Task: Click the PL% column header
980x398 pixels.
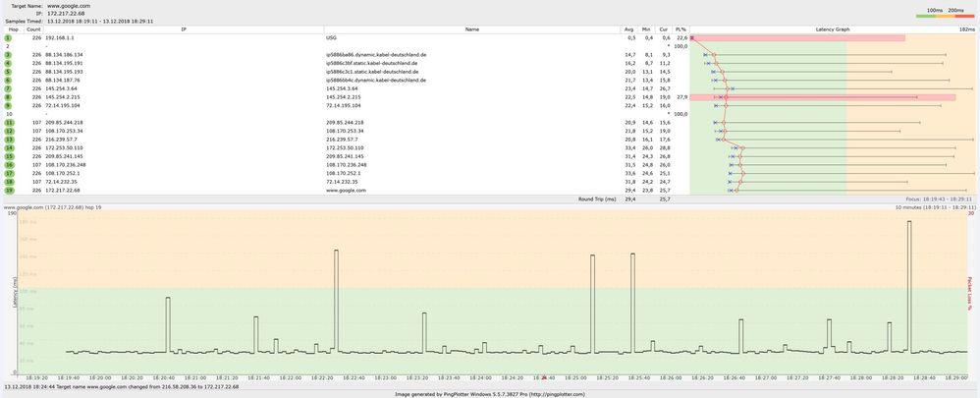Action: (x=681, y=29)
